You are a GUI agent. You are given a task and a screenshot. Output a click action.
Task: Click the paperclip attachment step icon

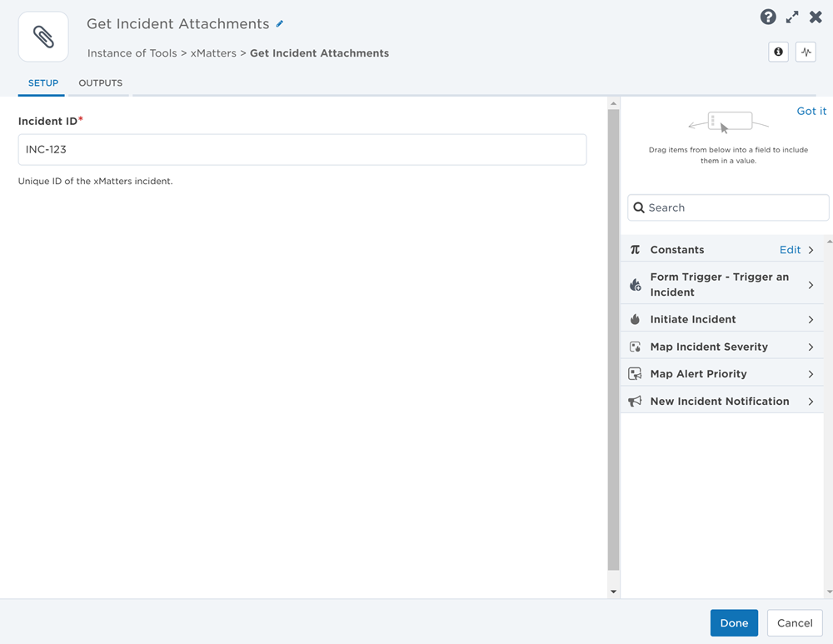pos(43,37)
